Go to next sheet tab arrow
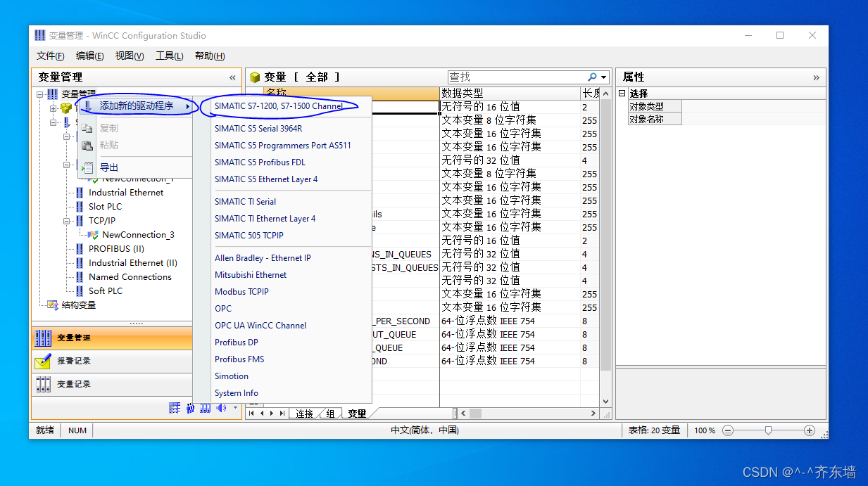The width and height of the screenshot is (868, 486). pyautogui.click(x=272, y=414)
